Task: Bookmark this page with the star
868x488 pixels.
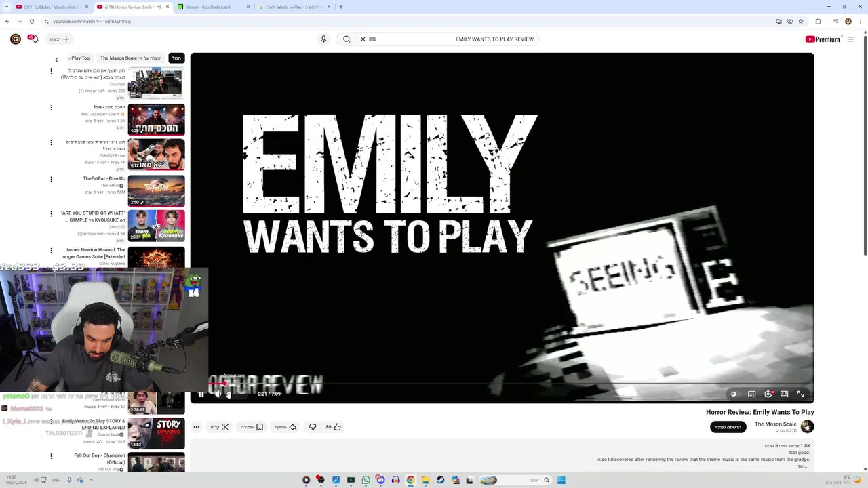Action: point(801,21)
